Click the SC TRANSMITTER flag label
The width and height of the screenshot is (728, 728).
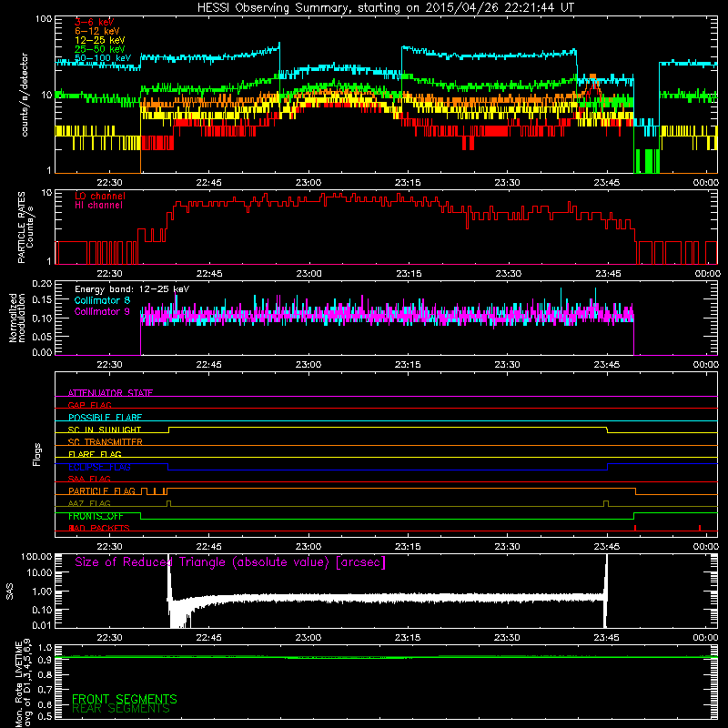point(106,442)
